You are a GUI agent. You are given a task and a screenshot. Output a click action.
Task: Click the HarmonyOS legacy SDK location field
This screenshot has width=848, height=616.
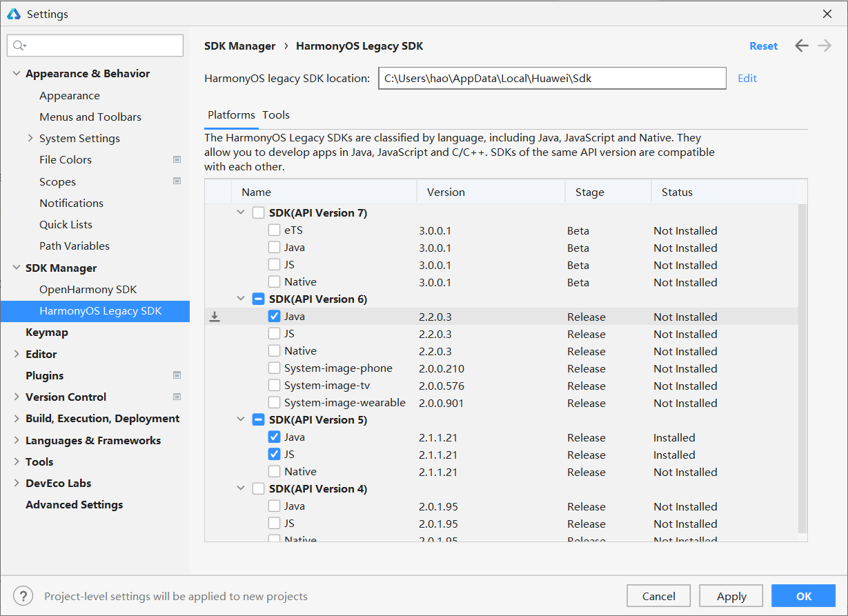pyautogui.click(x=552, y=79)
